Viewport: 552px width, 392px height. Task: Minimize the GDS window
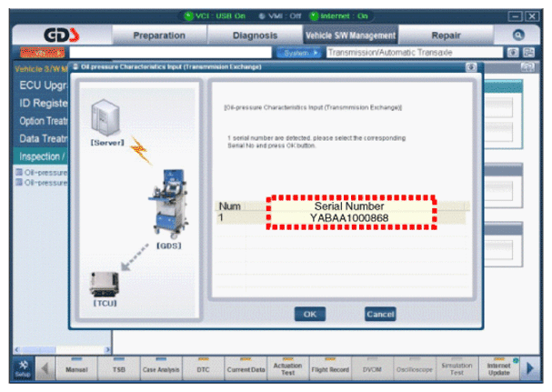coord(515,16)
